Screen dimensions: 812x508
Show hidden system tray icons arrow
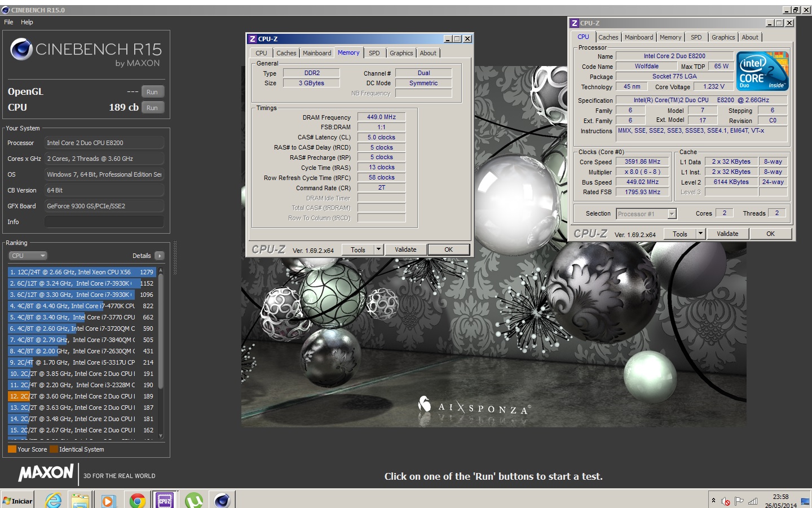(713, 501)
